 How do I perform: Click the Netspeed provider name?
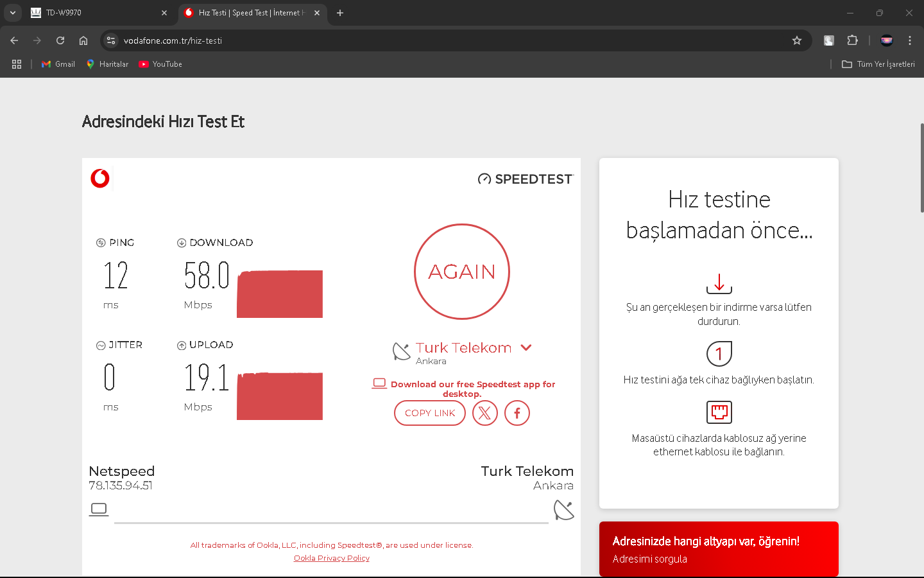[x=122, y=471]
